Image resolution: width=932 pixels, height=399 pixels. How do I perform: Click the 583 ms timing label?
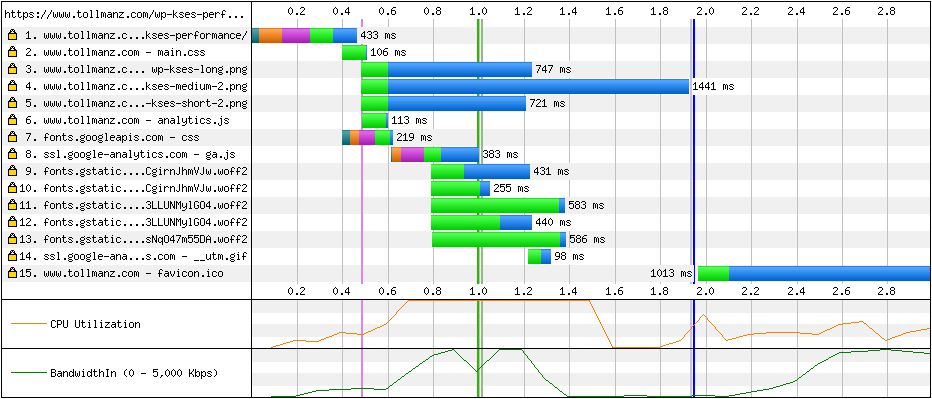coord(586,206)
